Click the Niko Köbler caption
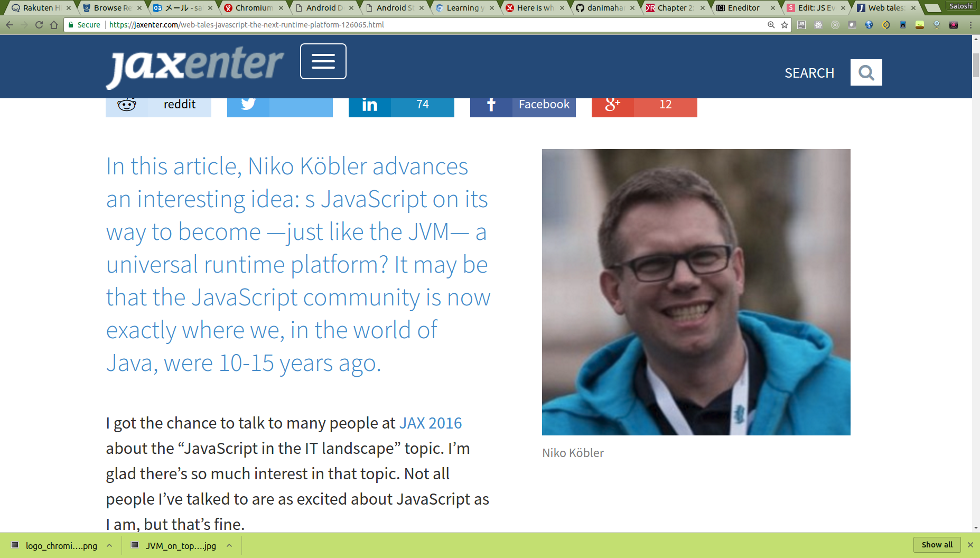 tap(573, 453)
